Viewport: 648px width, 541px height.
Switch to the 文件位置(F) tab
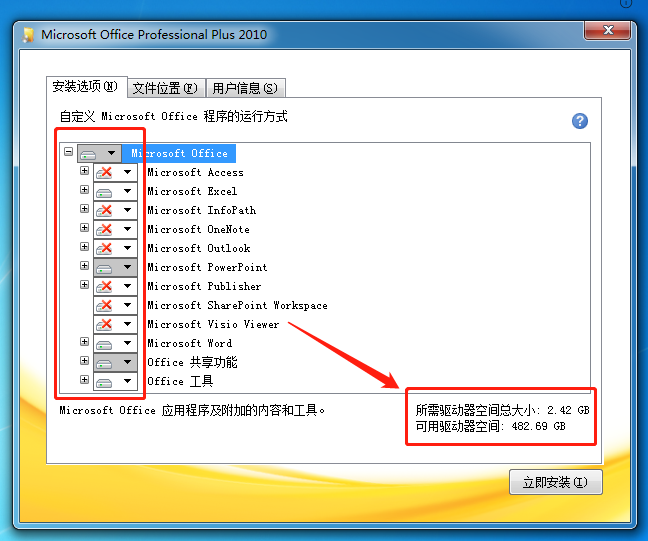click(x=165, y=88)
